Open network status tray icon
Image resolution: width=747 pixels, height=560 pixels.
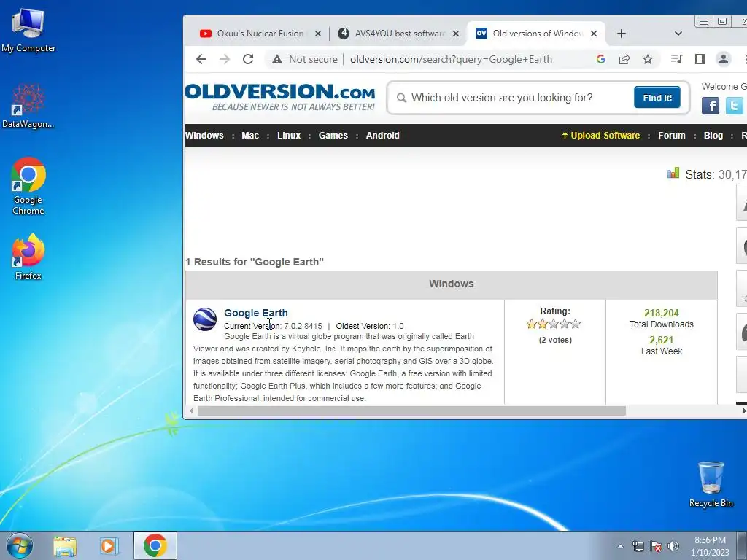638,546
